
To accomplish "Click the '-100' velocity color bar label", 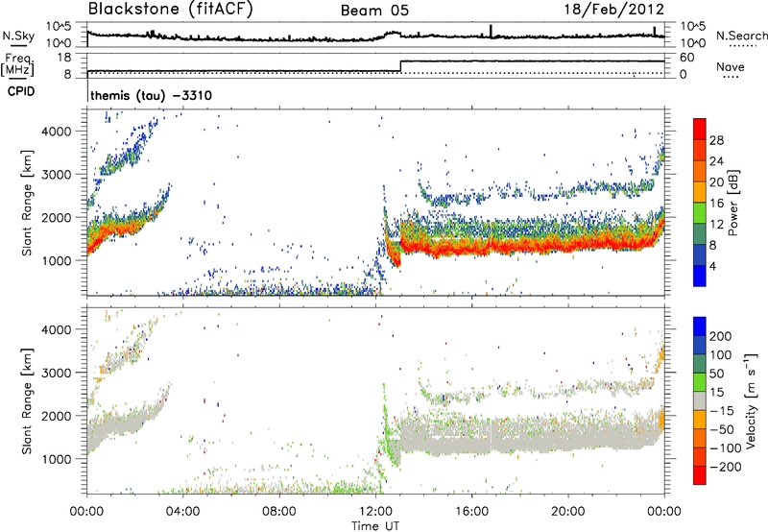I will coord(726,448).
